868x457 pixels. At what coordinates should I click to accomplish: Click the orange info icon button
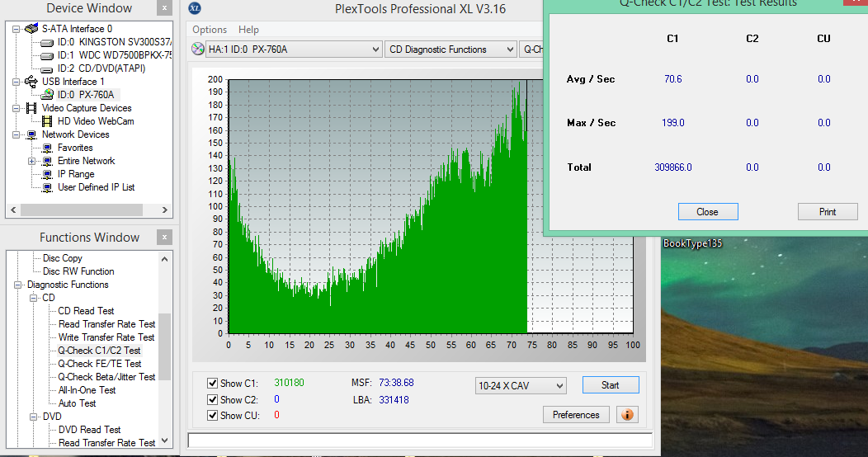pyautogui.click(x=627, y=414)
